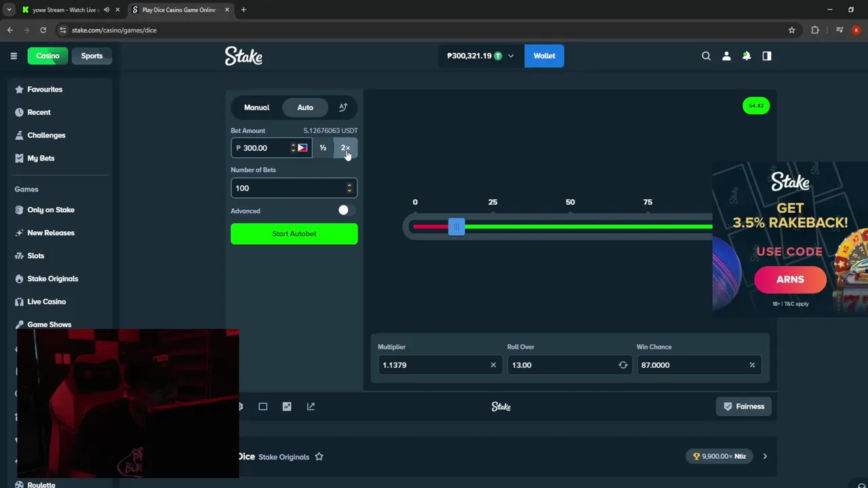Click the Stake logo in header
This screenshot has height=488, width=868.
243,56
